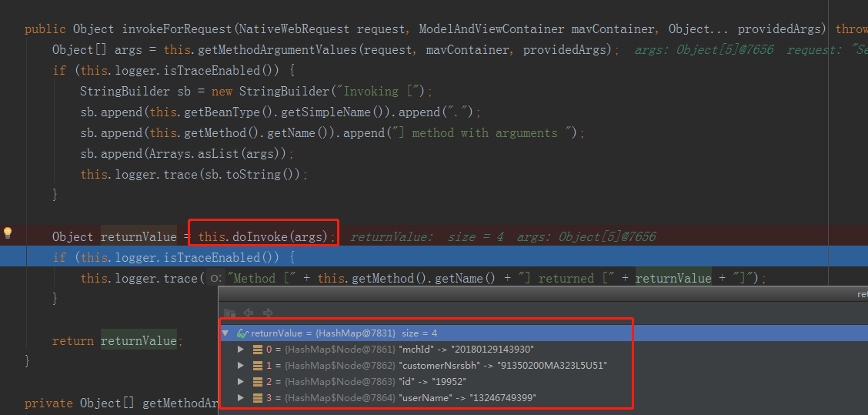Screen dimensions: 868x415
Task: Expand the id entry node
Action: [241, 382]
